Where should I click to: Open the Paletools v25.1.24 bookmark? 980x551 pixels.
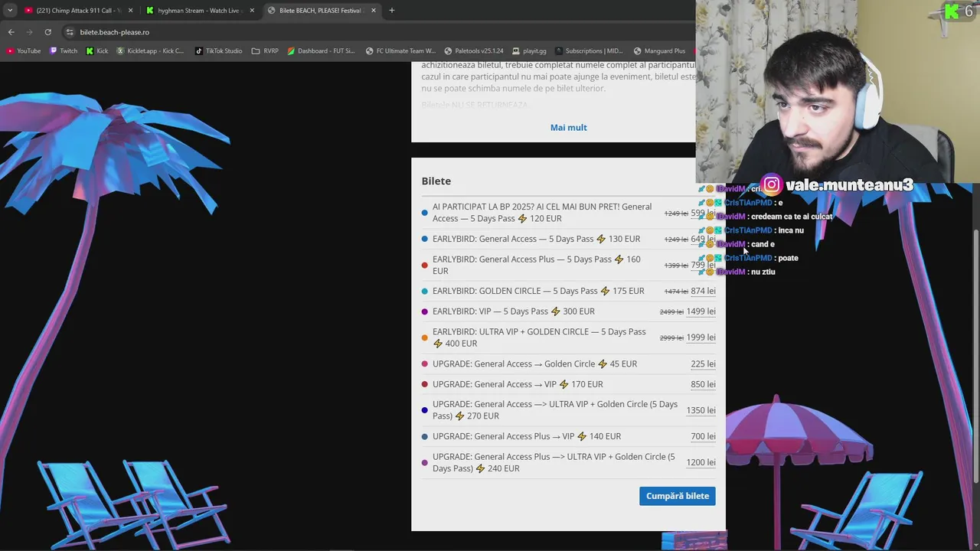point(474,51)
